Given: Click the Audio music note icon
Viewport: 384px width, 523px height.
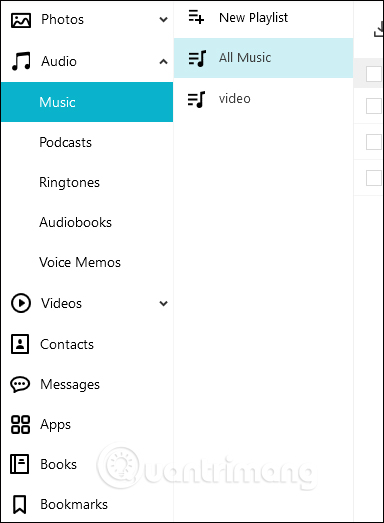Looking at the screenshot, I should pyautogui.click(x=21, y=61).
